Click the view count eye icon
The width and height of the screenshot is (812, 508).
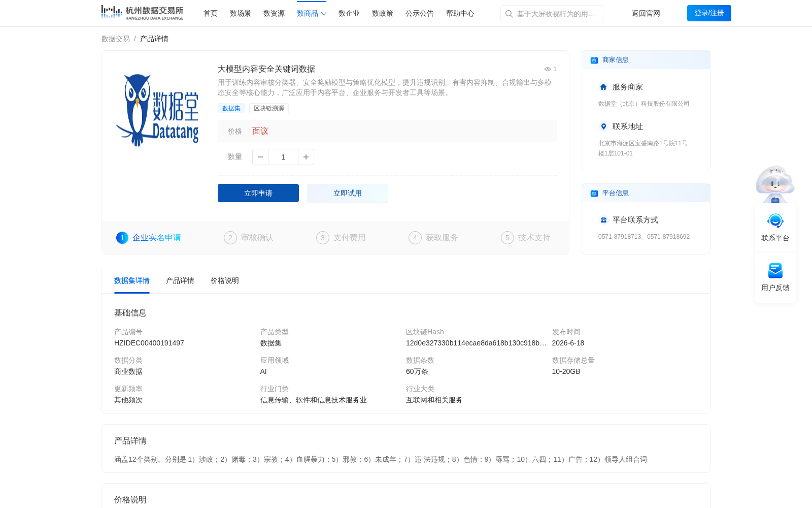point(548,69)
